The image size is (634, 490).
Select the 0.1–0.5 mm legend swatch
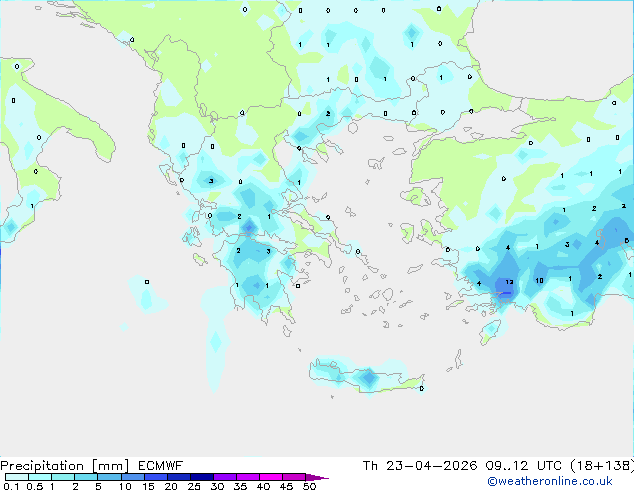point(17,477)
